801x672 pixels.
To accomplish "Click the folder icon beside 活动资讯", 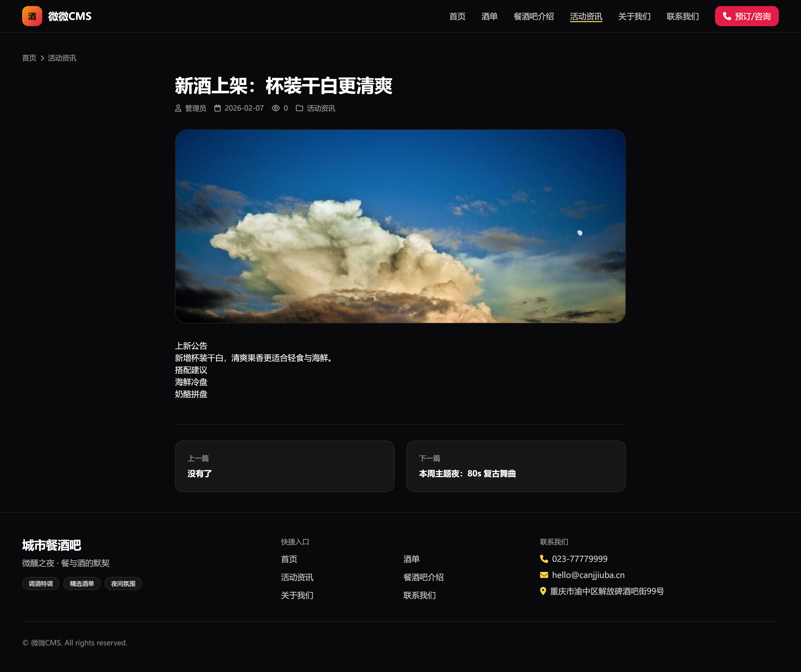I will tap(299, 108).
